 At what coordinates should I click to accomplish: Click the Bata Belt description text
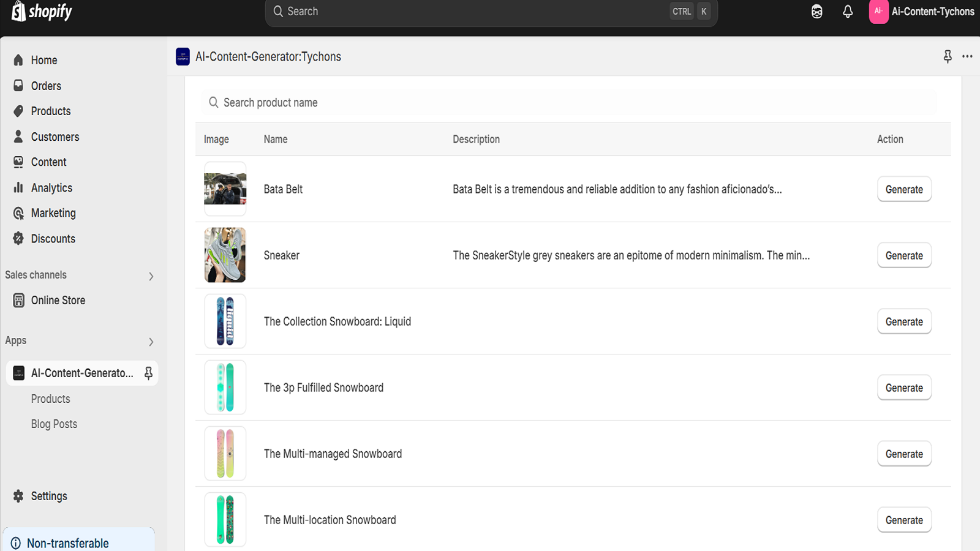(617, 189)
